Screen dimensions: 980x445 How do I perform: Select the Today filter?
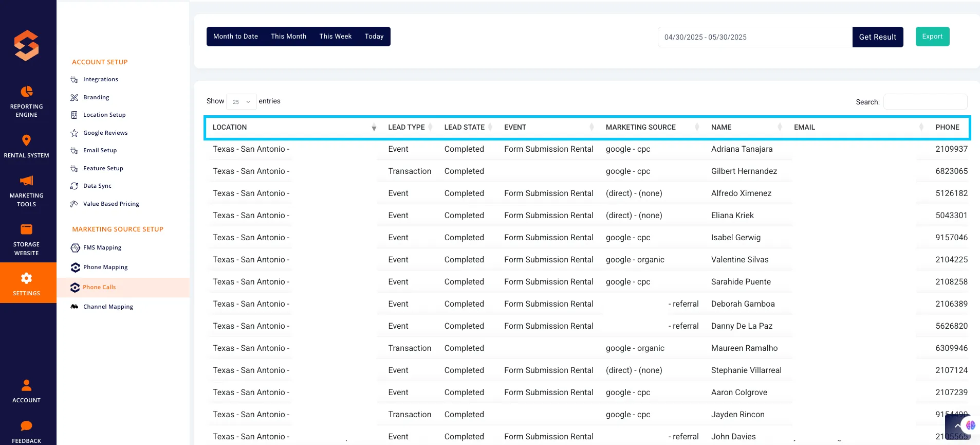(374, 37)
